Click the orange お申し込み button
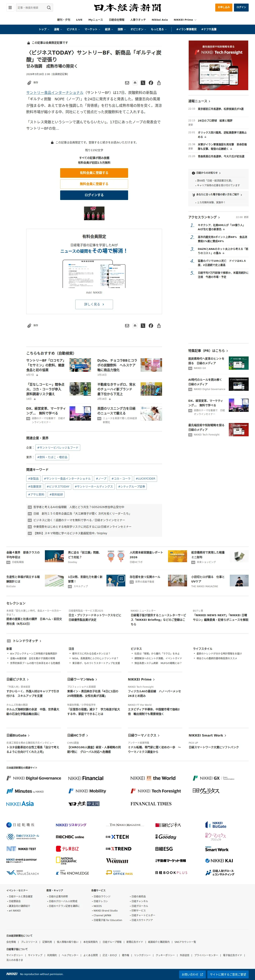The height and width of the screenshot is (980, 255). click(224, 7)
